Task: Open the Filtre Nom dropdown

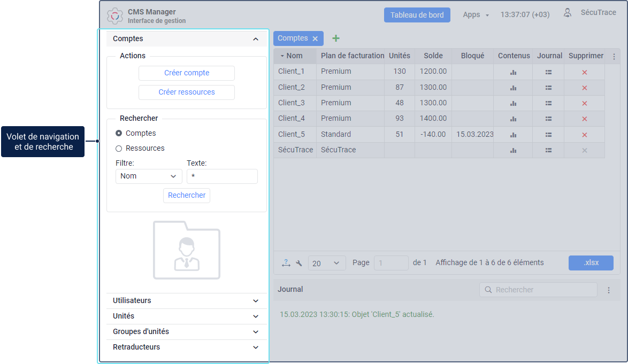Action: point(149,176)
